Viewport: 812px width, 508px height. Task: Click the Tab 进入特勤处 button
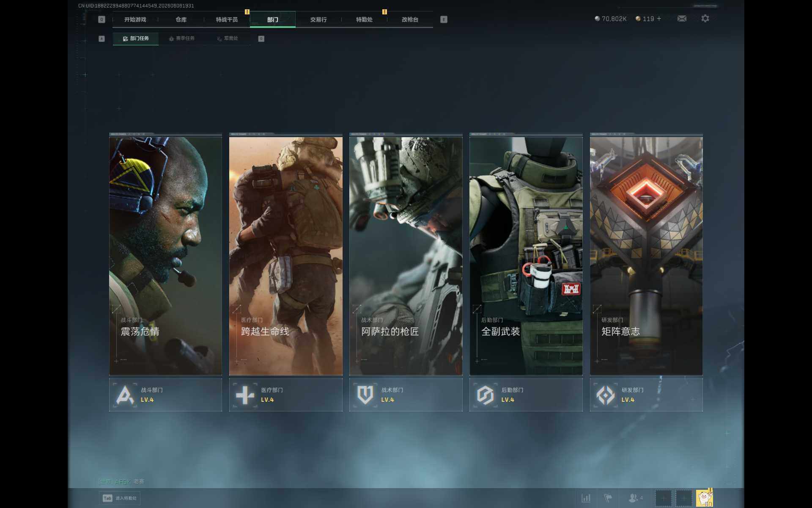click(x=120, y=498)
